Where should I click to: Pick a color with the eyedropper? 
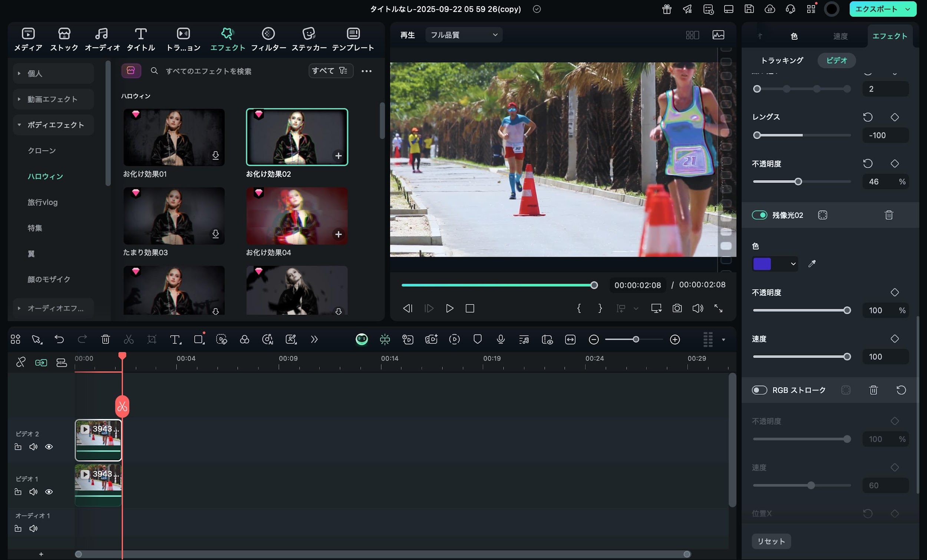pos(812,264)
